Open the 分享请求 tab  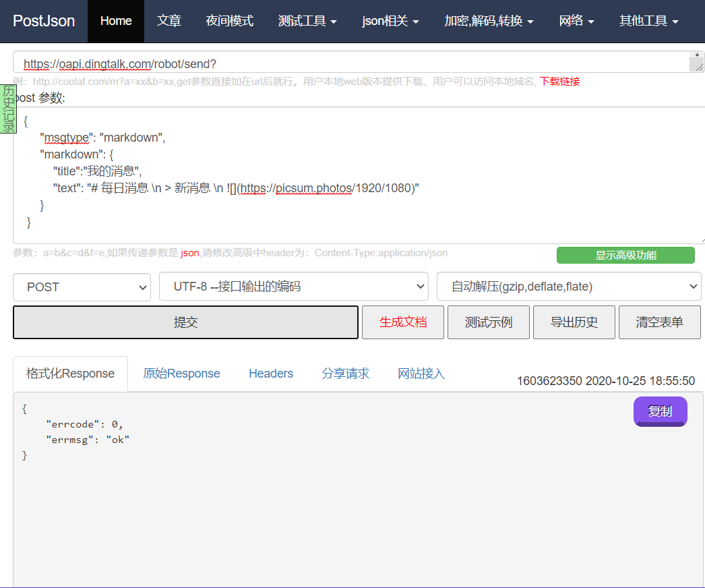tap(345, 374)
